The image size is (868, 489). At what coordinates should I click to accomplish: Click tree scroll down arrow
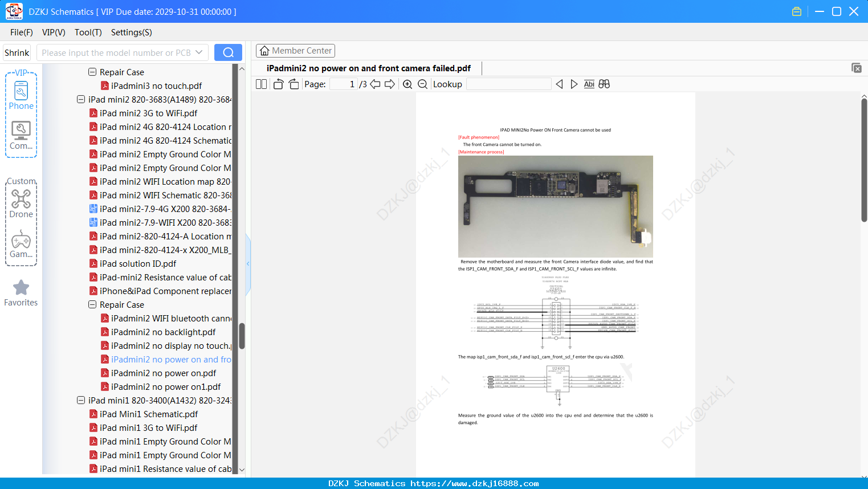pos(242,470)
